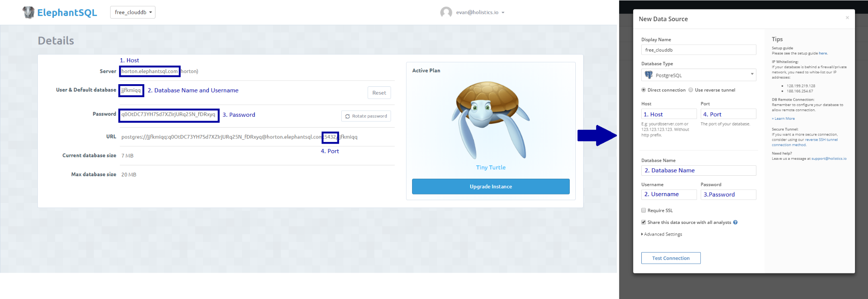
Task: Select the password value text
Action: pos(168,115)
